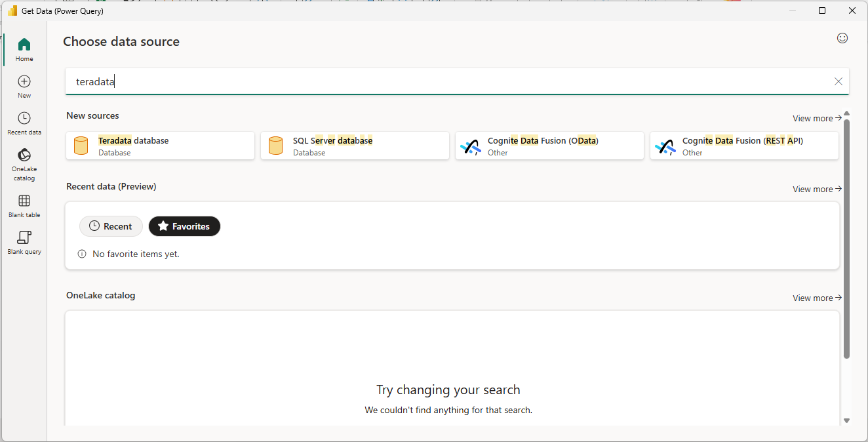Viewport: 868px width, 442px height.
Task: Select Blank query in sidebar
Action: coord(24,243)
